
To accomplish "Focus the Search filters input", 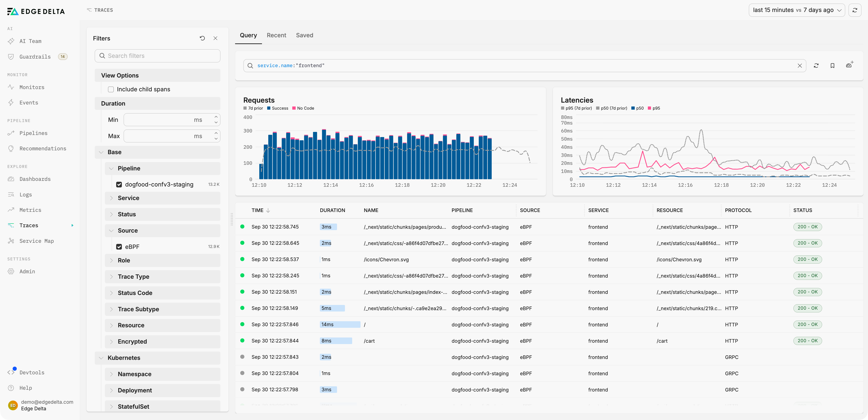I will point(157,56).
